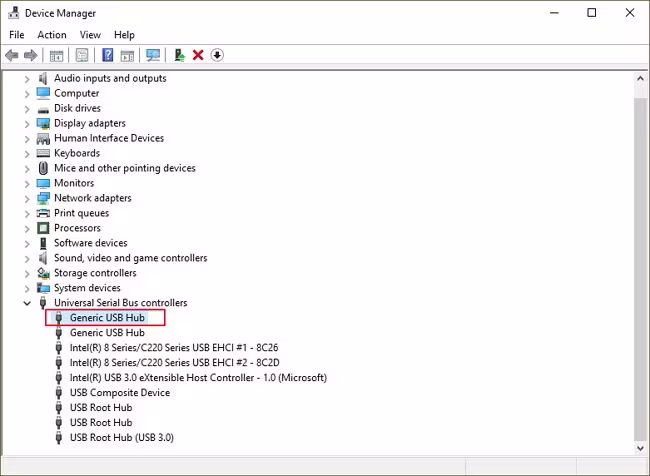650x476 pixels.
Task: Click the icon beside Network adapters
Action: click(x=43, y=198)
